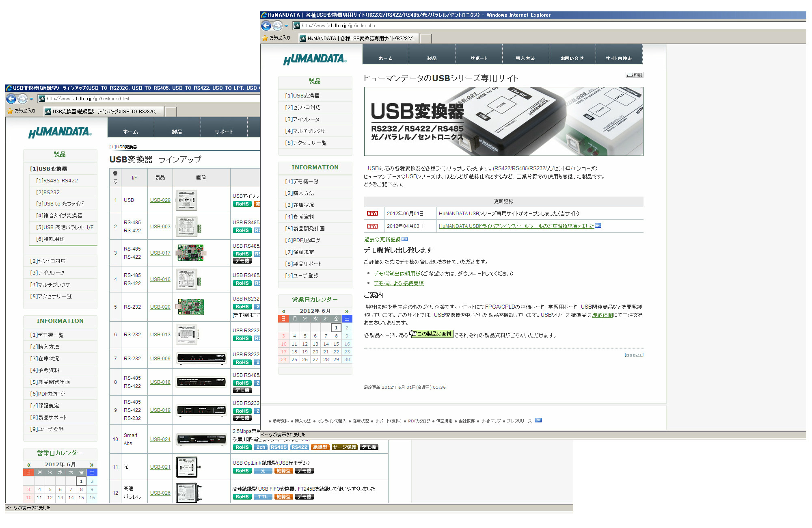
Task: Click USB変換器 banner image
Action: pos(503,121)
